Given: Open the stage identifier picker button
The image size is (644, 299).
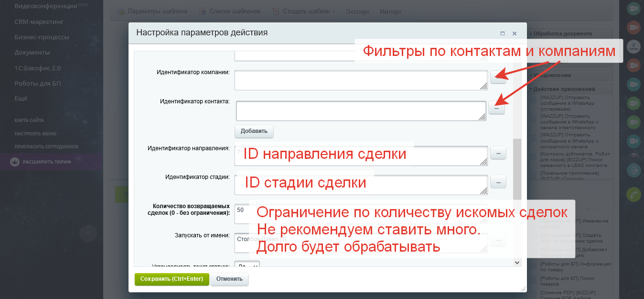Looking at the screenshot, I should click(498, 182).
